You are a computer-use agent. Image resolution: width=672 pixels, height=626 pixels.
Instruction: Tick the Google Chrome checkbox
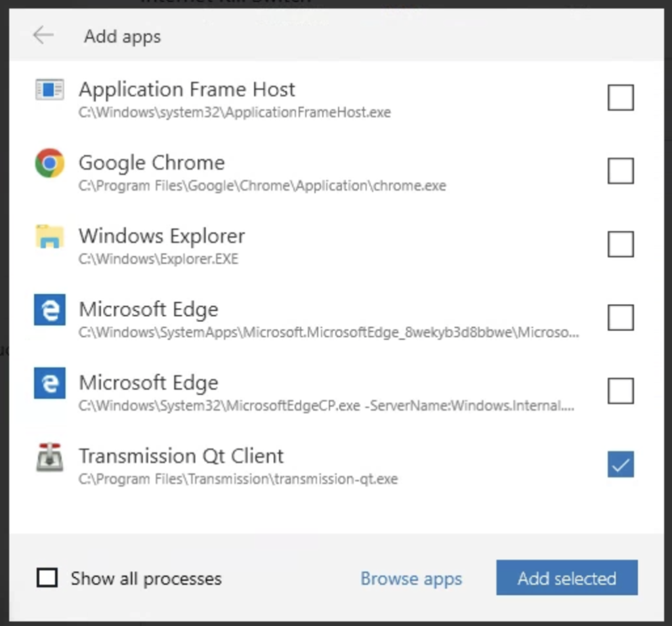point(621,171)
